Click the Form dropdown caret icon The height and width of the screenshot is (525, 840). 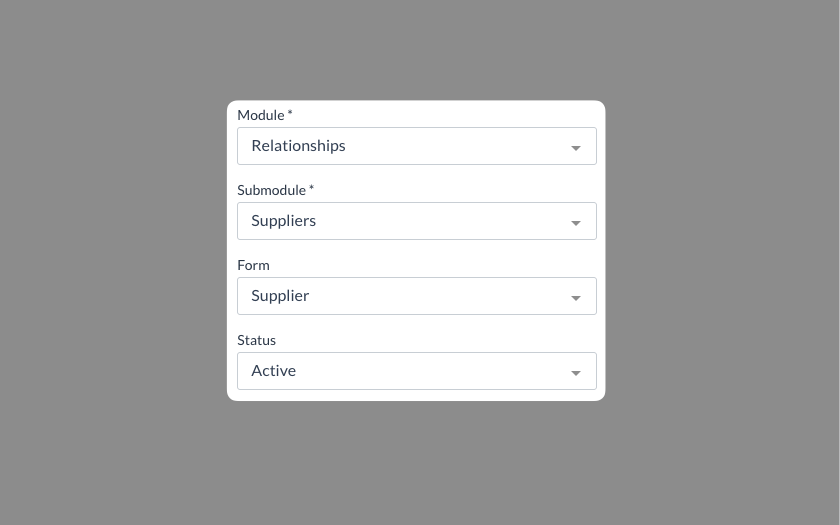[576, 298]
